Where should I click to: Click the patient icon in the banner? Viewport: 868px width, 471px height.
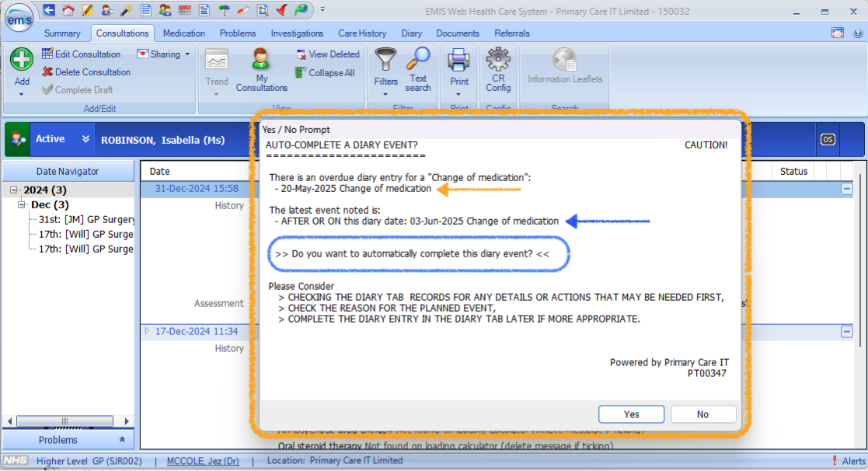click(x=18, y=139)
